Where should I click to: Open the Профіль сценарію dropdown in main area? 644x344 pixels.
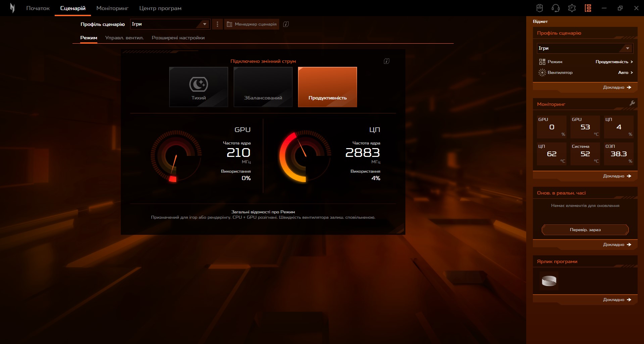170,24
